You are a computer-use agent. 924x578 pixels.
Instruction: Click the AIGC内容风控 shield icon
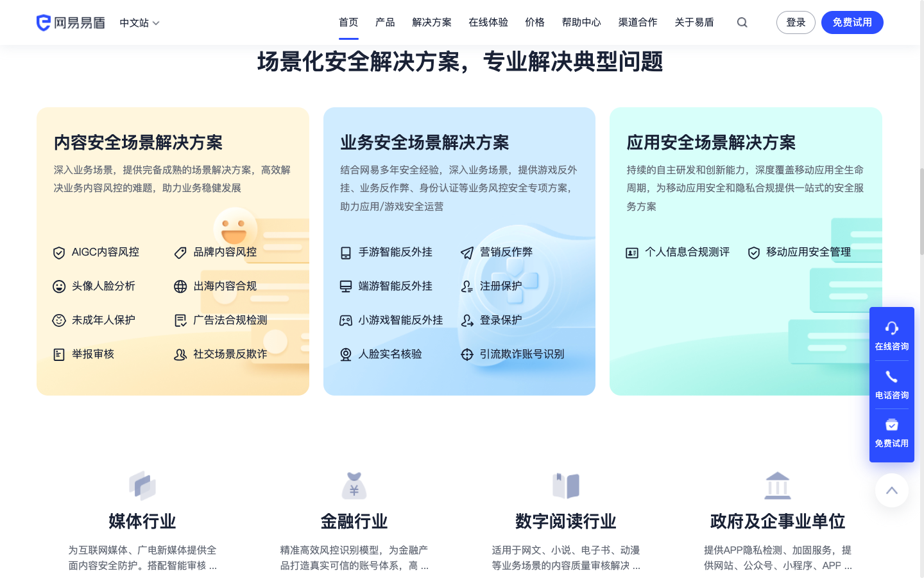click(59, 252)
